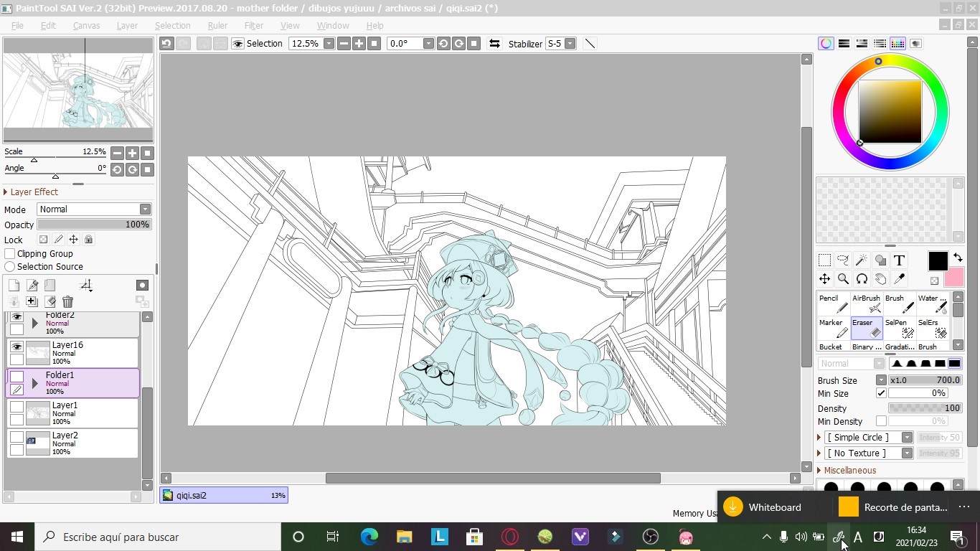Select the Eraser tool
Image resolution: width=980 pixels, height=551 pixels.
pos(866,328)
